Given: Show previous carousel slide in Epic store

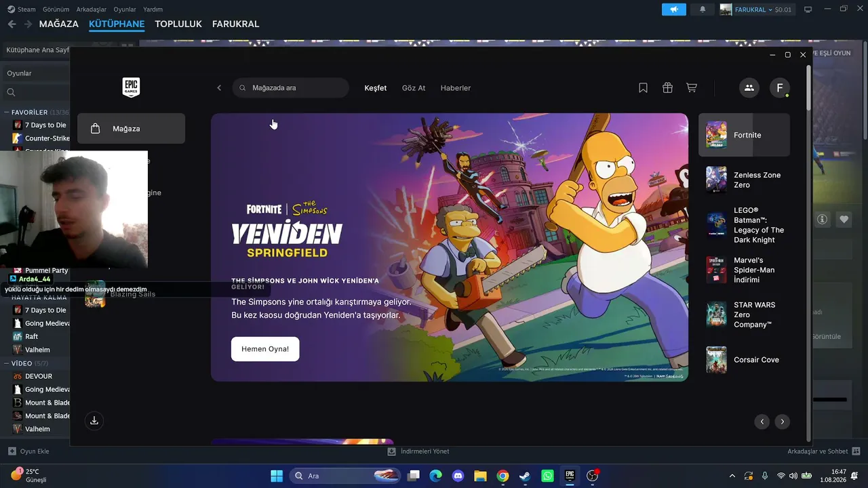Looking at the screenshot, I should (762, 422).
